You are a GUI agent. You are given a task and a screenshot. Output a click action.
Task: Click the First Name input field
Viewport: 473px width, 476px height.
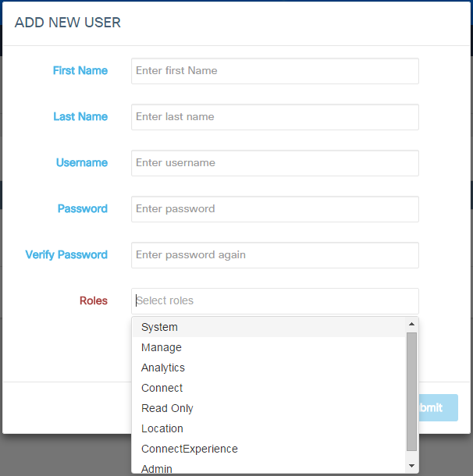(x=275, y=70)
